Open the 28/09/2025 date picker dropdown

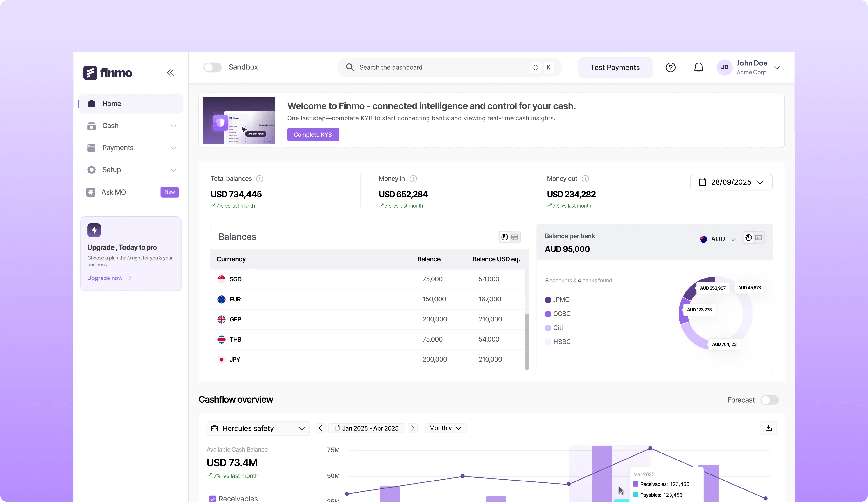click(x=731, y=182)
